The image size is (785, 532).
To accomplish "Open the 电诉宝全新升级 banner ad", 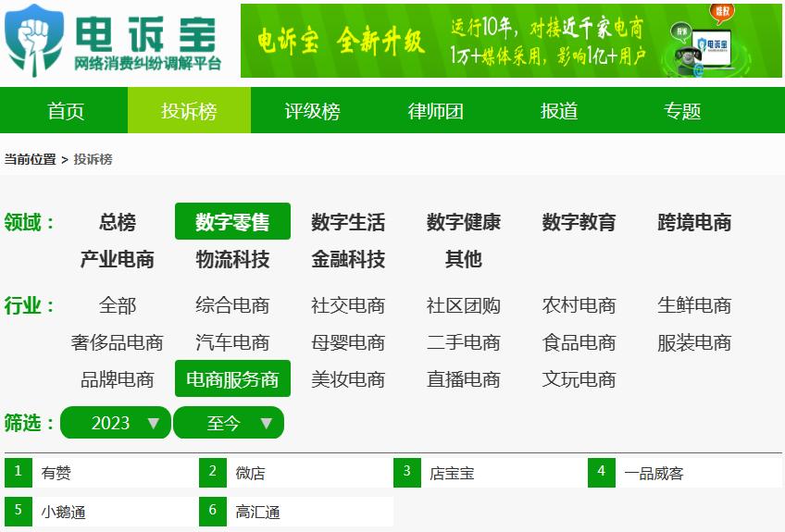I will tap(511, 41).
